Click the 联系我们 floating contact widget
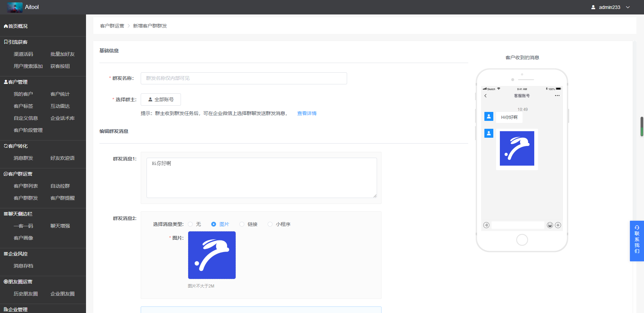 (637, 241)
